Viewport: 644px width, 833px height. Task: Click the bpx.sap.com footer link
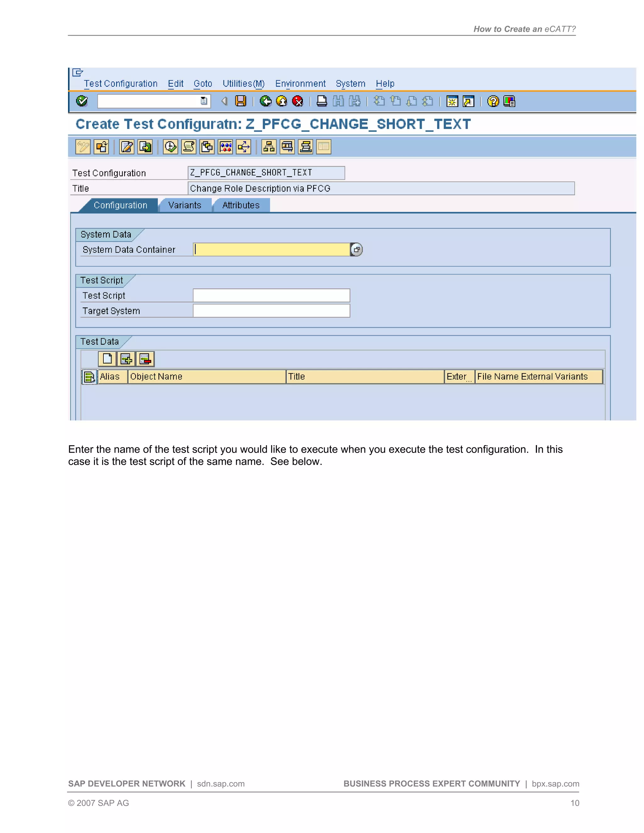click(x=556, y=784)
